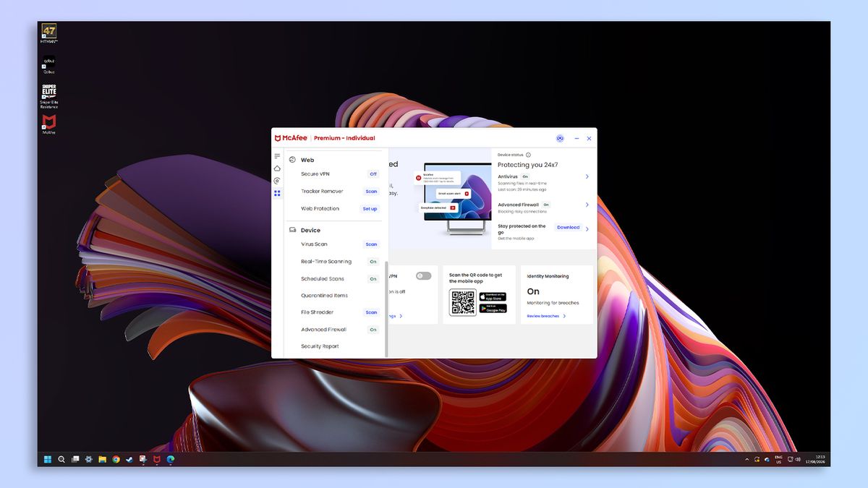Screen dimensions: 868x488
Task: Open the Qobuz desktop shortcut
Action: pyautogui.click(x=48, y=64)
